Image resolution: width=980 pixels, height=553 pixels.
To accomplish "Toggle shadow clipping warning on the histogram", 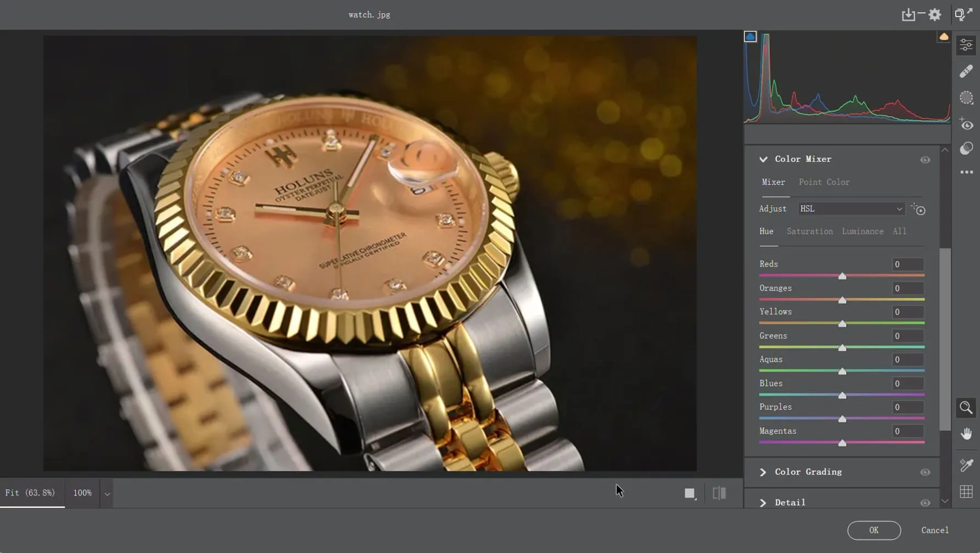I will (x=750, y=36).
